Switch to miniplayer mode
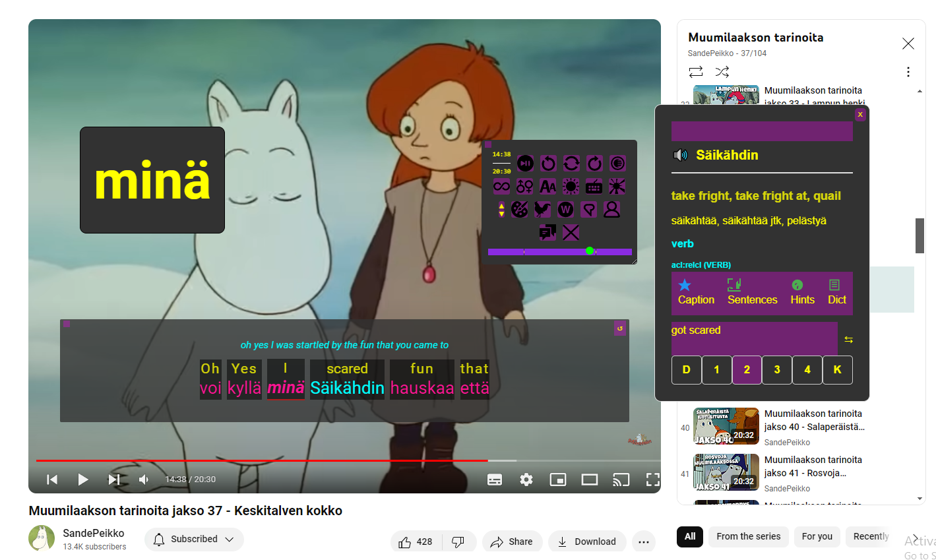Image resolution: width=936 pixels, height=560 pixels. [558, 480]
